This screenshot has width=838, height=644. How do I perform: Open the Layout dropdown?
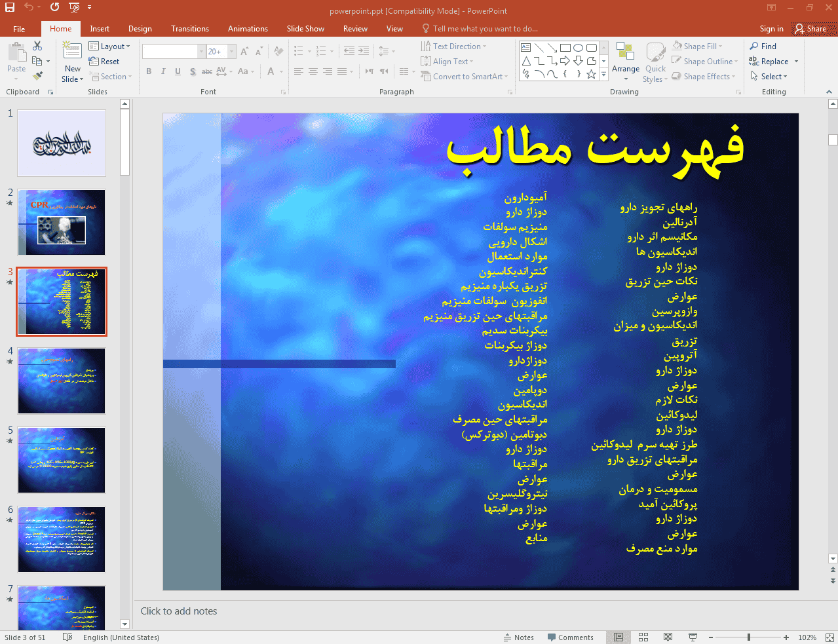tap(110, 47)
